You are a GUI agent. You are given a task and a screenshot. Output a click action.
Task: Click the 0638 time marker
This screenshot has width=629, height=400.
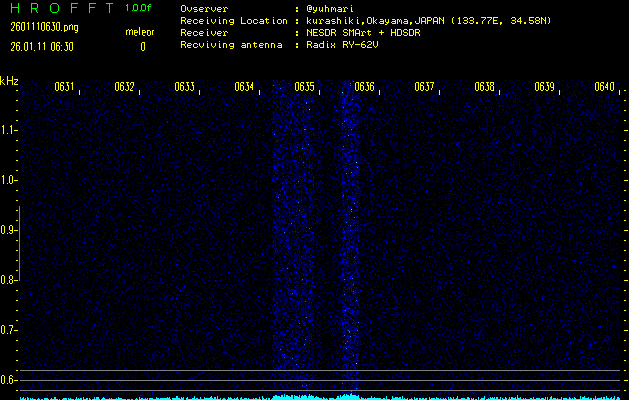(x=484, y=87)
